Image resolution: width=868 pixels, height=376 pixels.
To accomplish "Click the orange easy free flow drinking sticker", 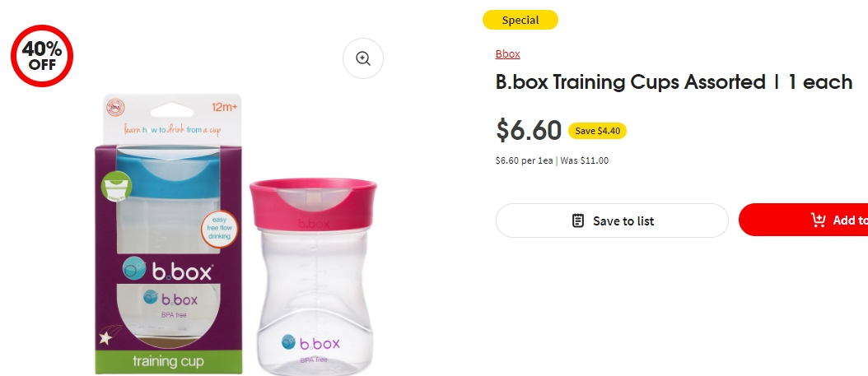I will 219,229.
